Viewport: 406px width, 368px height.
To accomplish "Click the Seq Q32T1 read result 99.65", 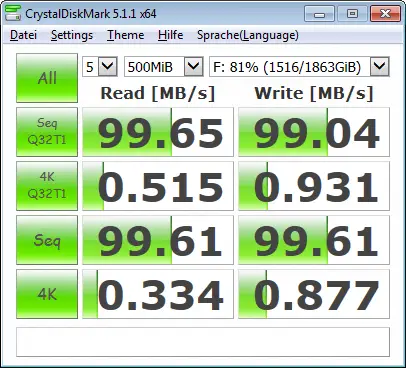I will (x=158, y=132).
